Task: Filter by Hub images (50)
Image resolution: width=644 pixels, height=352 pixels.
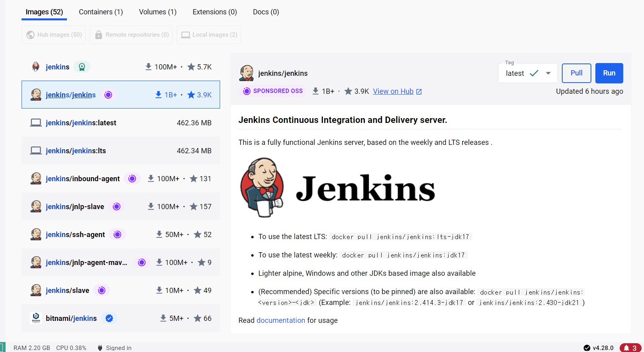Action: point(54,35)
